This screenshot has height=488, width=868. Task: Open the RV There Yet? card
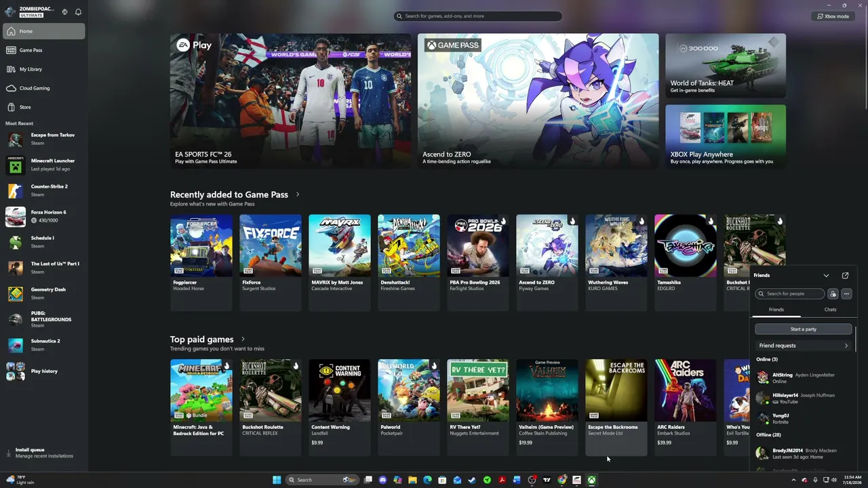click(478, 407)
